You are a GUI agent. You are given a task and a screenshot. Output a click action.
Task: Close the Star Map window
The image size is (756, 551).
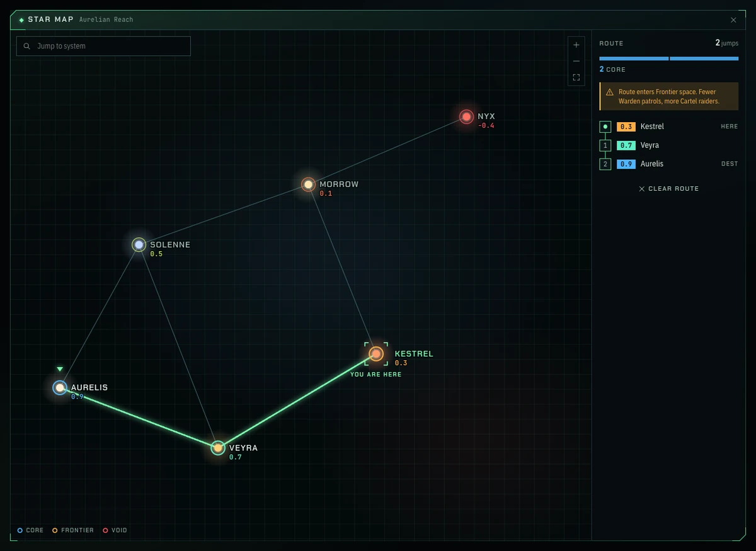tap(733, 20)
